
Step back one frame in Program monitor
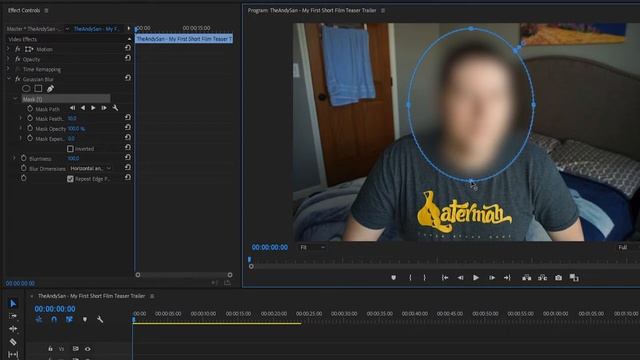pos(460,278)
